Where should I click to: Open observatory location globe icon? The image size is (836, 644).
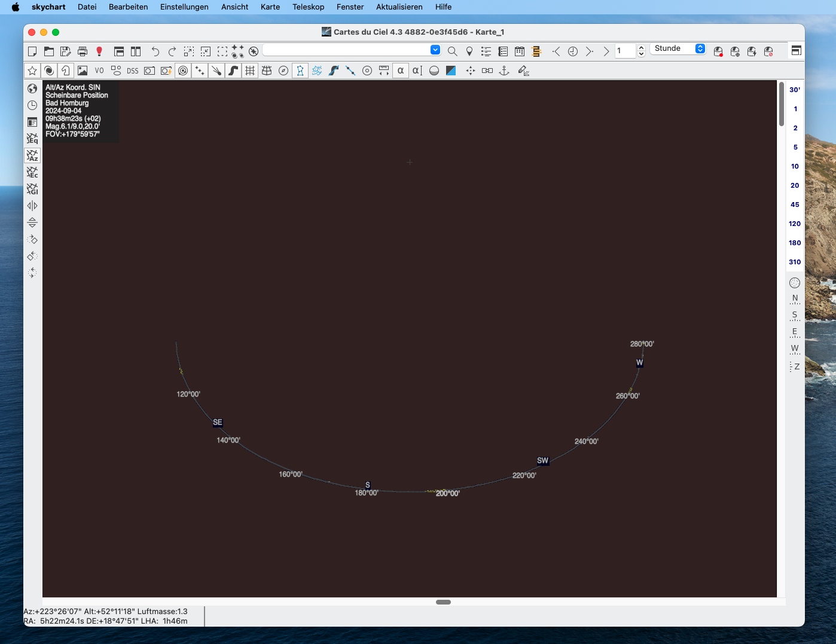point(32,88)
